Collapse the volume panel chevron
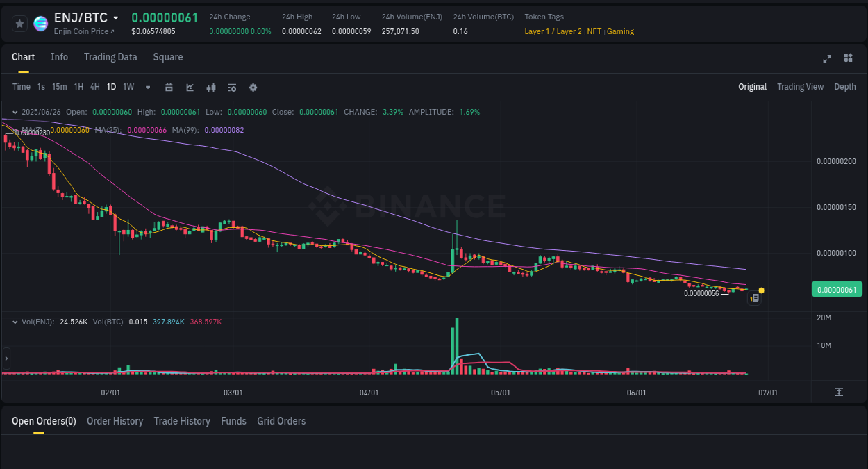The height and width of the screenshot is (469, 868). pos(14,322)
